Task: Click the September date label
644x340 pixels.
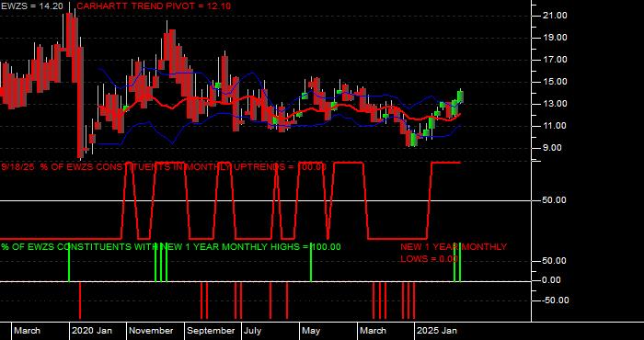Action: [x=211, y=331]
